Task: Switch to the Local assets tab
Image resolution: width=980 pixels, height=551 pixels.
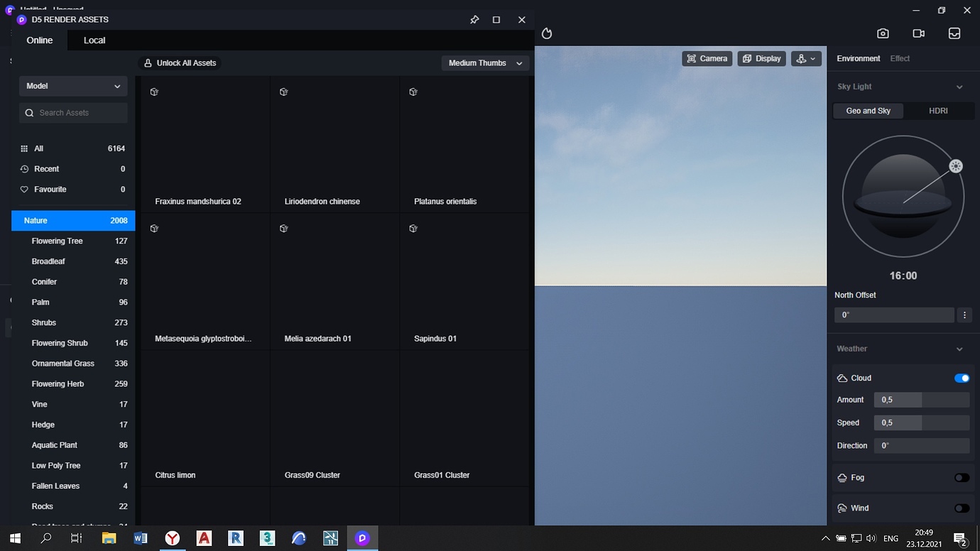Action: click(x=94, y=40)
